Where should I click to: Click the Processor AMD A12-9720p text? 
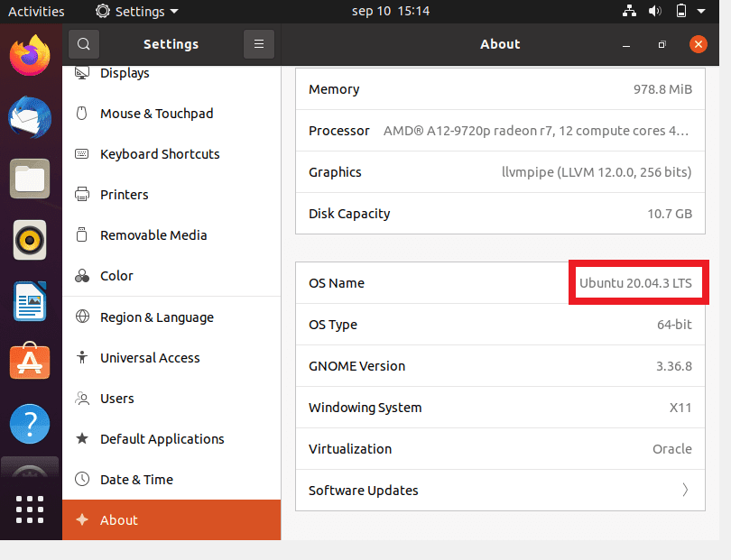click(x=536, y=131)
